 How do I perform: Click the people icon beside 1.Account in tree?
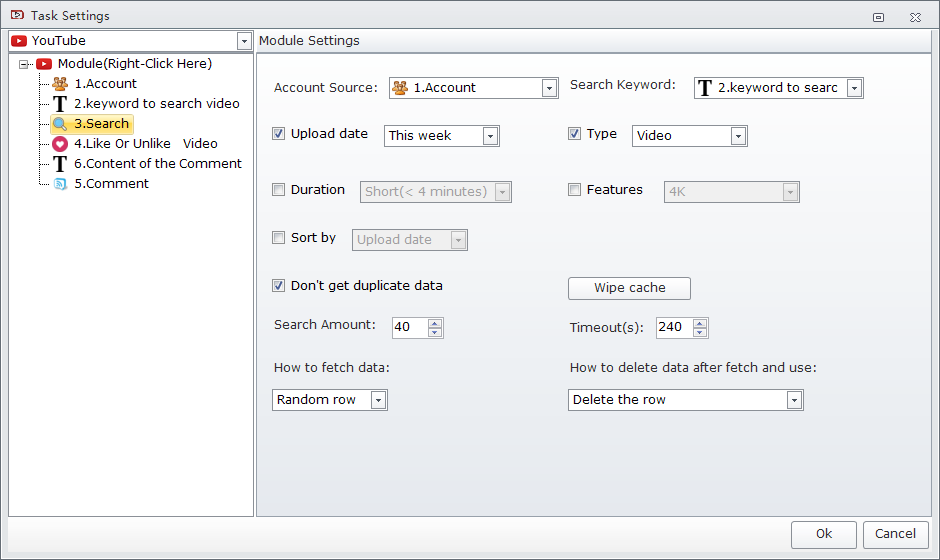pyautogui.click(x=60, y=83)
